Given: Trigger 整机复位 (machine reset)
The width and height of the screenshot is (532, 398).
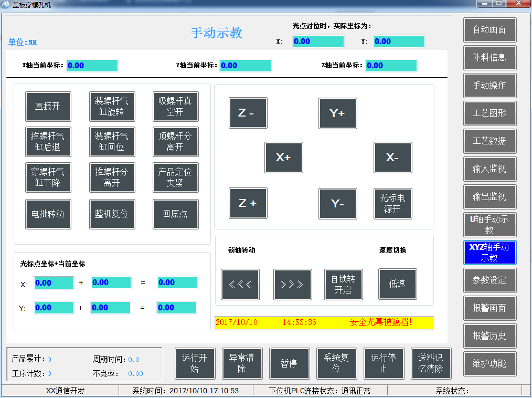Looking at the screenshot, I should click(112, 214).
